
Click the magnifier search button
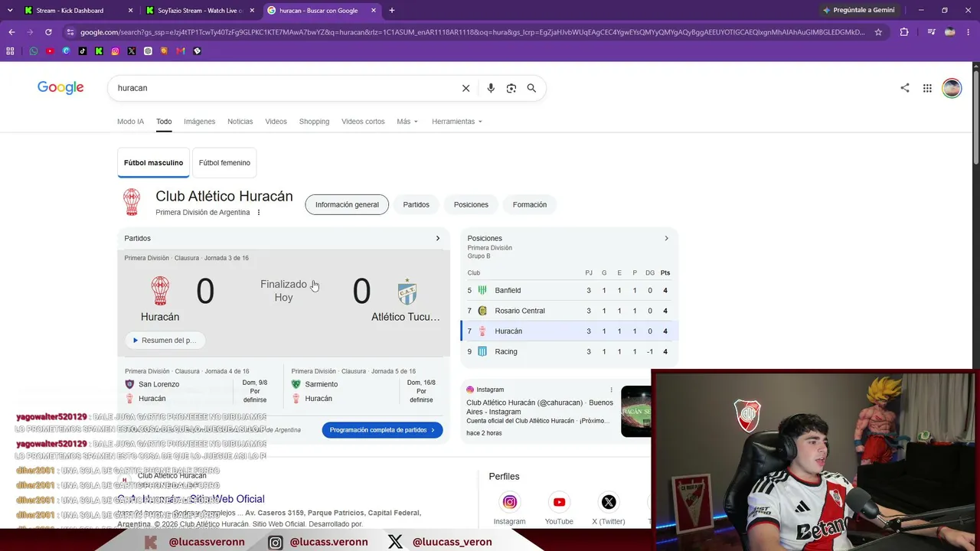pos(531,88)
